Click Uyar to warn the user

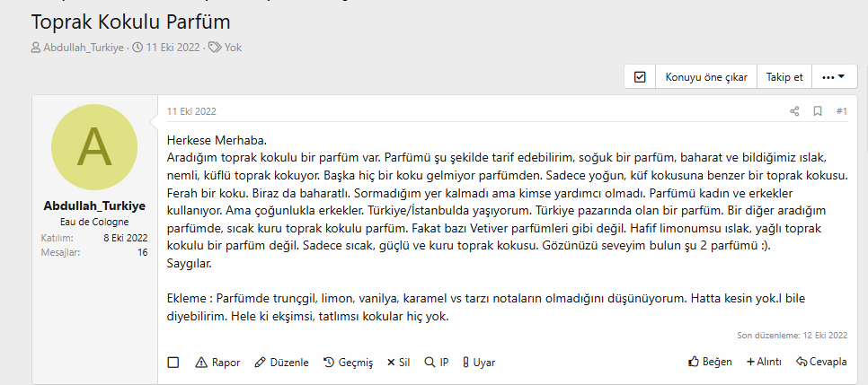(479, 363)
